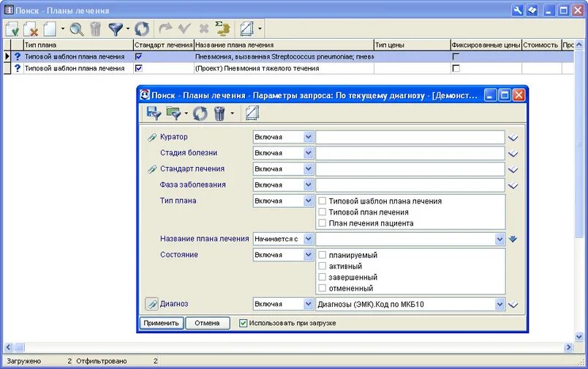This screenshot has height=369, width=588.
Task: Open the Стадия болезни condition dropdown
Action: point(308,153)
